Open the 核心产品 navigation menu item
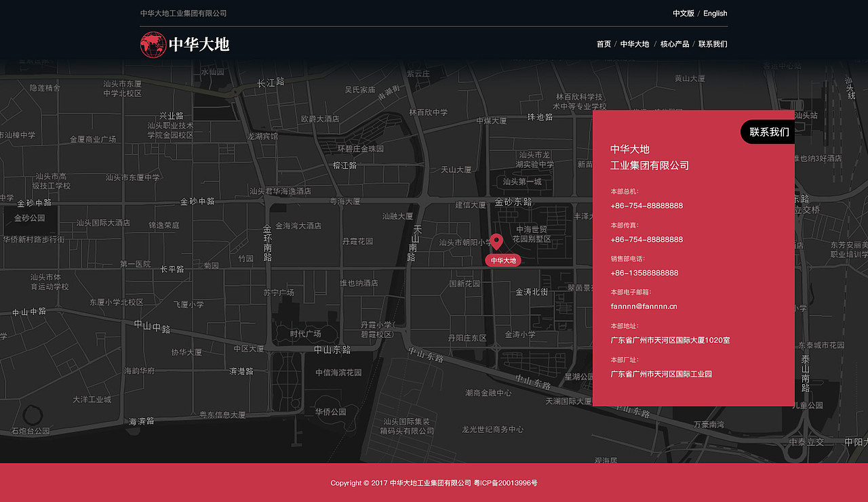The width and height of the screenshot is (868, 502). tap(675, 43)
